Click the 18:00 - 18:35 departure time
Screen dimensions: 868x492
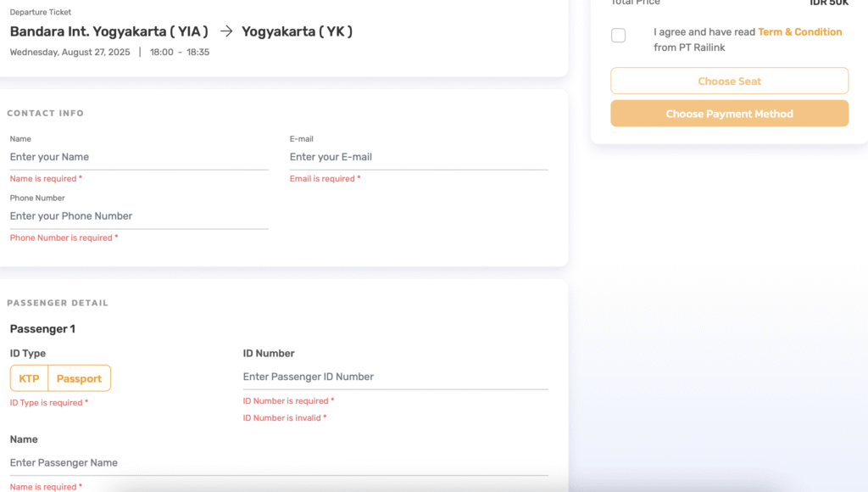pyautogui.click(x=180, y=53)
